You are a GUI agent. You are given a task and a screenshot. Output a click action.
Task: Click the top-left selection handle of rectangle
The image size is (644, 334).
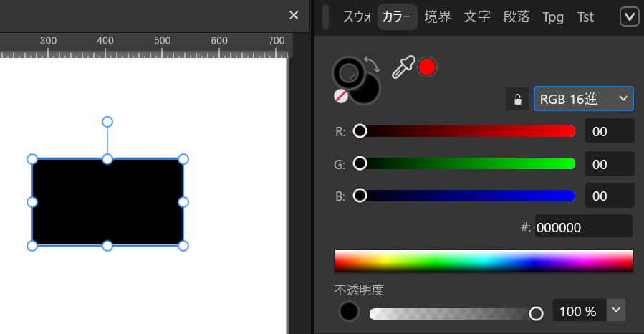click(x=32, y=159)
